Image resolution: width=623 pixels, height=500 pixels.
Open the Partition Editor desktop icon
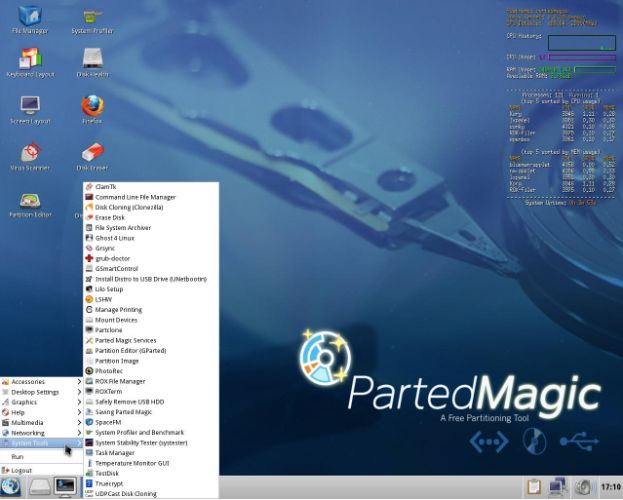[30, 205]
